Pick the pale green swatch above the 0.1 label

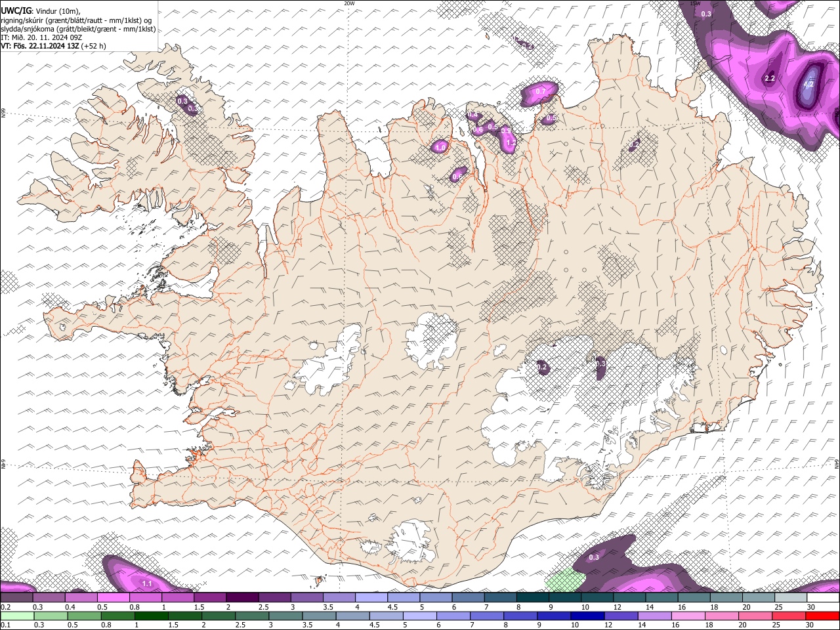click(x=16, y=616)
